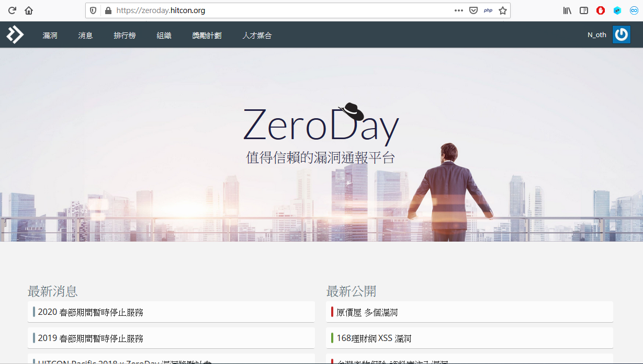Open the blue cube extension icon
This screenshot has height=364, width=643.
(x=617, y=10)
